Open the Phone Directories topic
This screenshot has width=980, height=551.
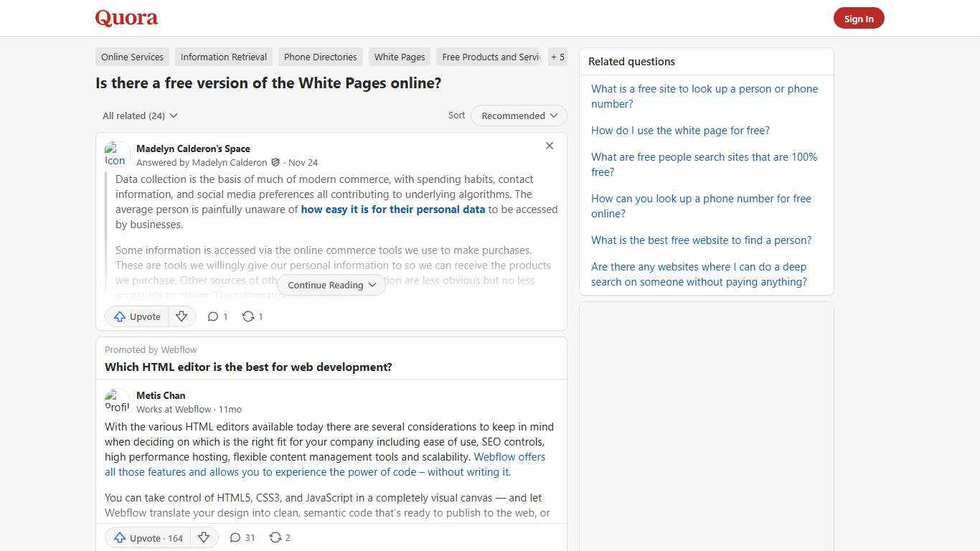[320, 57]
